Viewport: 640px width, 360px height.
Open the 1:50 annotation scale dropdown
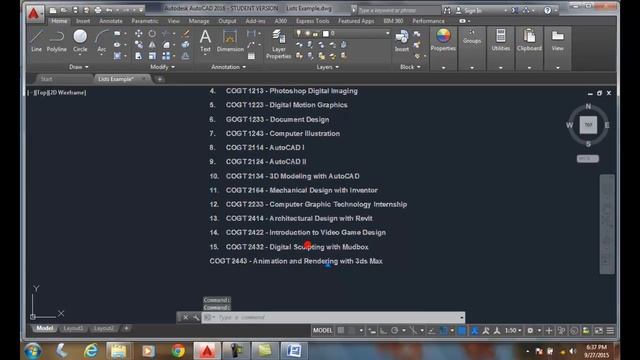(x=513, y=331)
